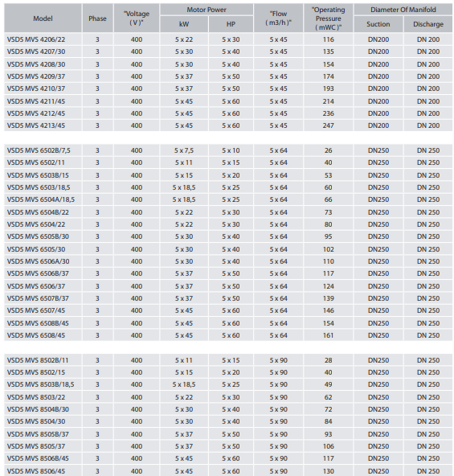The height and width of the screenshot is (476, 454).
Task: Select model VSD5 MVS 8502B/11
Action: 38,361
